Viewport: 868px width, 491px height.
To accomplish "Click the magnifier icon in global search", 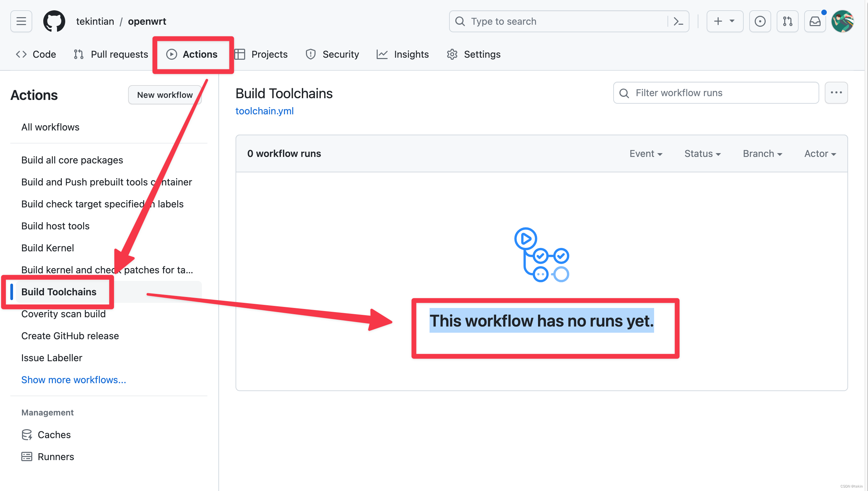I will coord(460,21).
